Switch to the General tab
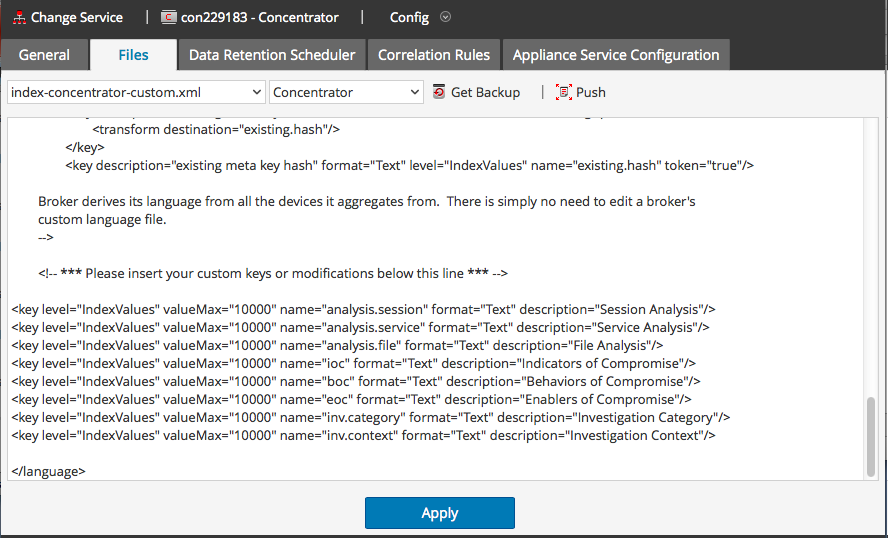This screenshot has width=888, height=539. click(44, 55)
